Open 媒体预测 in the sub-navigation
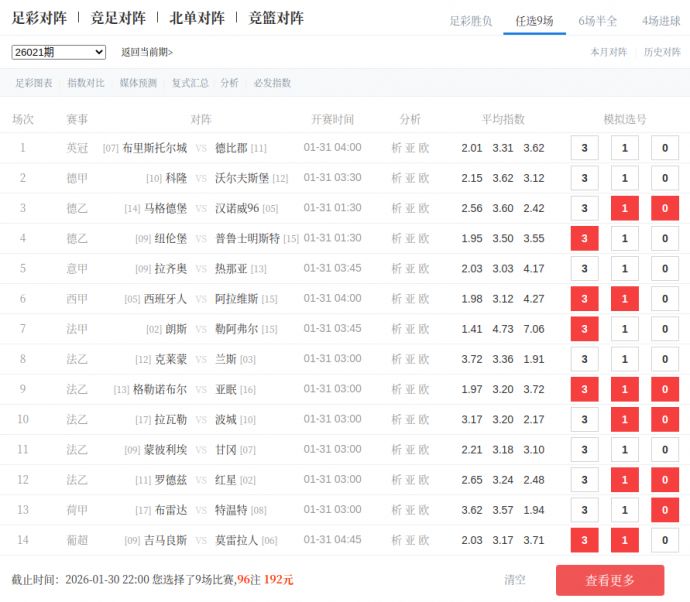This screenshot has width=690, height=602. [x=138, y=83]
